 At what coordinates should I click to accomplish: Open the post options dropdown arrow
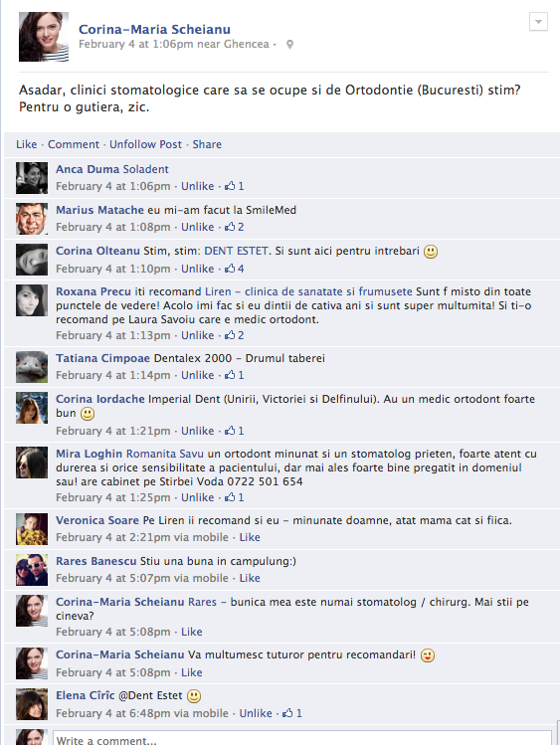click(538, 21)
